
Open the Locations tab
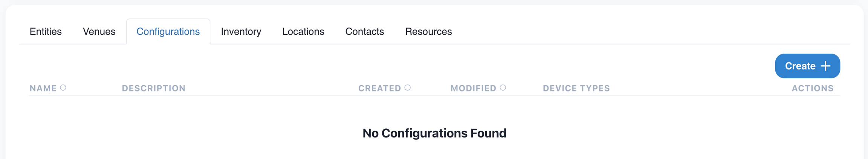[303, 31]
